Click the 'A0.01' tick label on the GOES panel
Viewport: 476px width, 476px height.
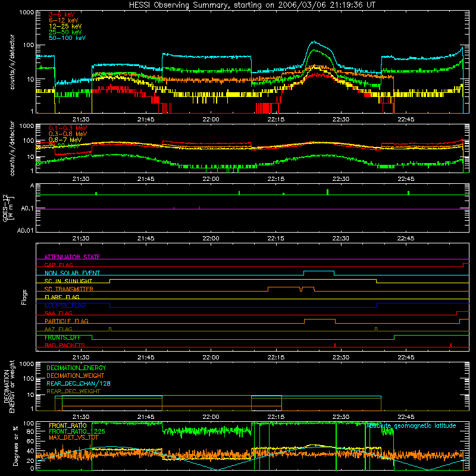(26, 230)
